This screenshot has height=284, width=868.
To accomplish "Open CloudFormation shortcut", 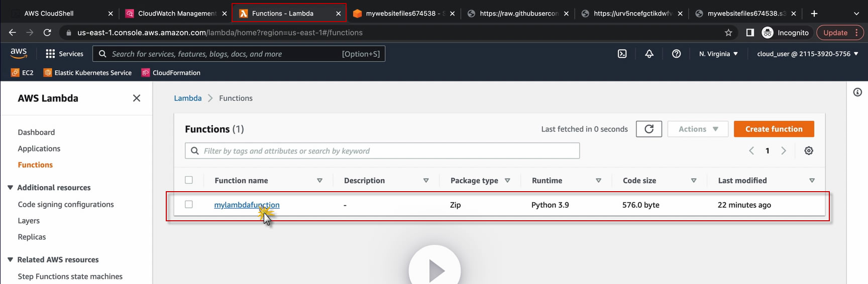I will (171, 73).
